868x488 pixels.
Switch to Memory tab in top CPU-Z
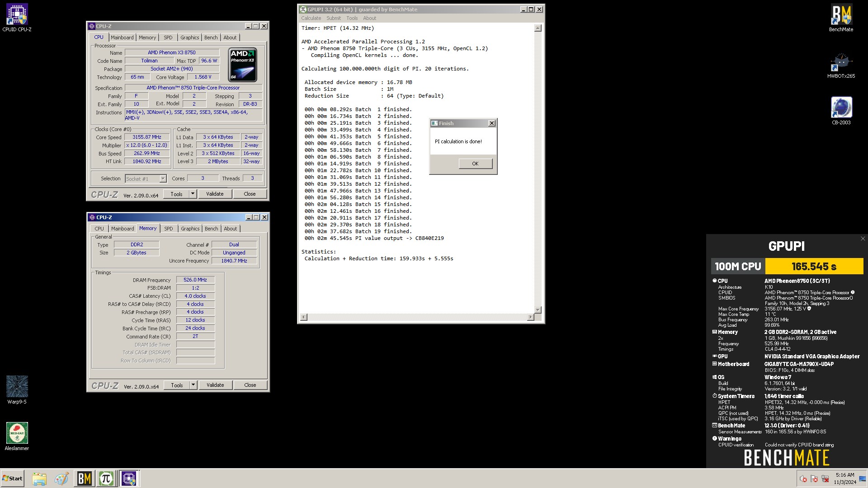point(147,38)
